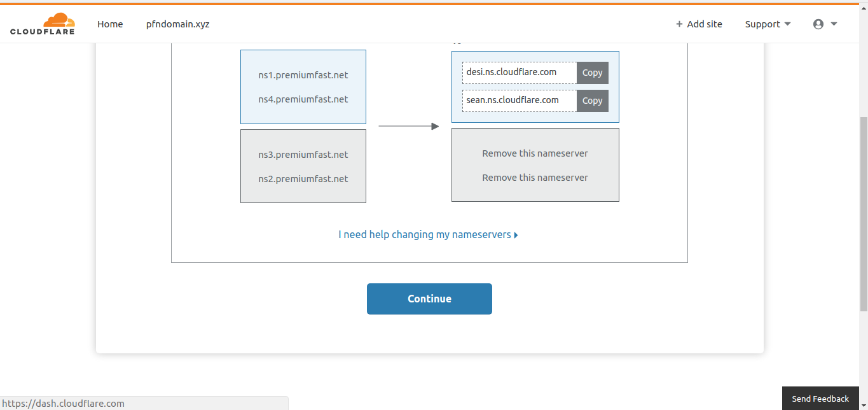Click the Send Feedback button
Viewport: 868px width, 410px height.
click(820, 399)
